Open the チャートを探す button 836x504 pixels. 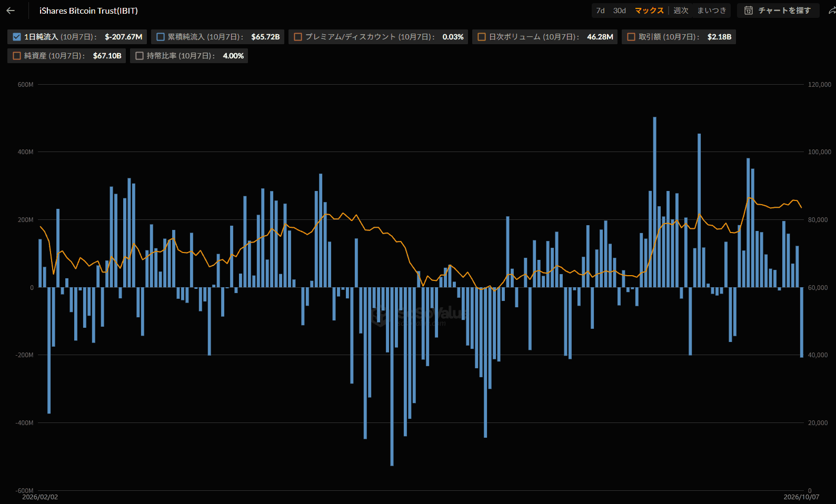coord(778,11)
